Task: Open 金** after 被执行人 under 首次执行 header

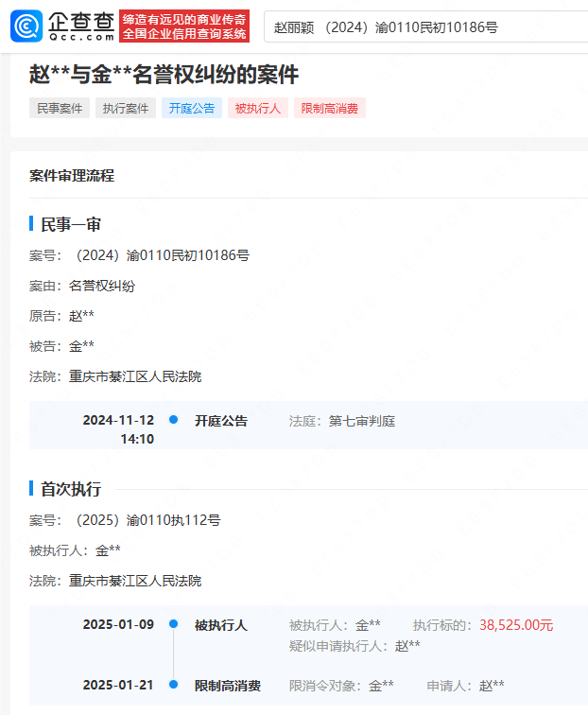Action: tap(108, 550)
